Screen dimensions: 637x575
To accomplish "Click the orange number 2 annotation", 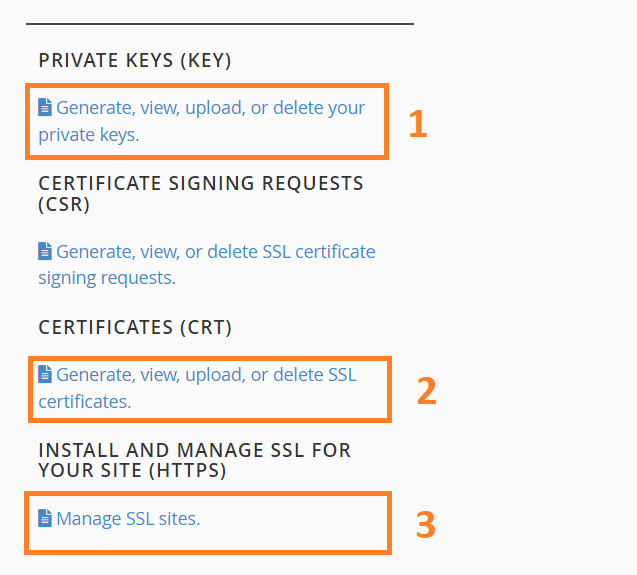I will click(427, 391).
